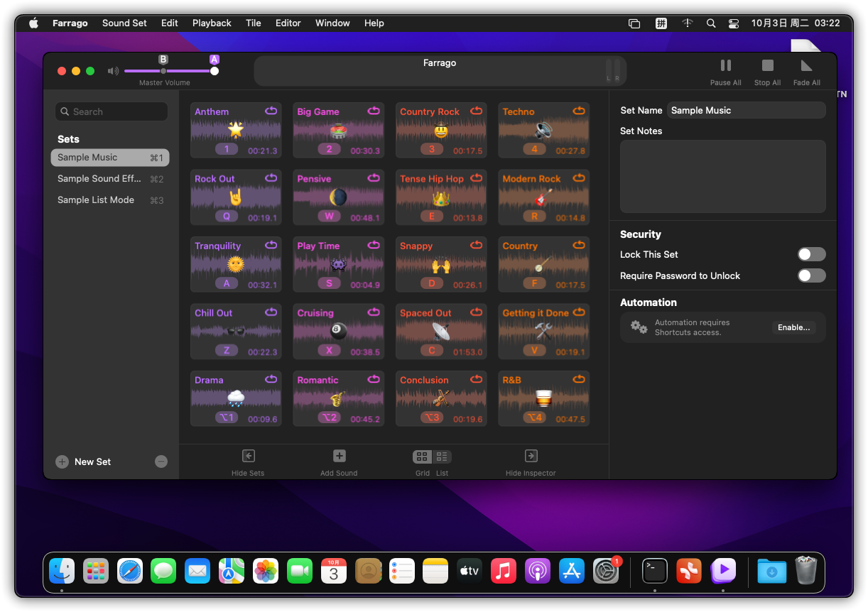Play the Conclusion violin tile
The height and width of the screenshot is (612, 868).
coord(441,398)
